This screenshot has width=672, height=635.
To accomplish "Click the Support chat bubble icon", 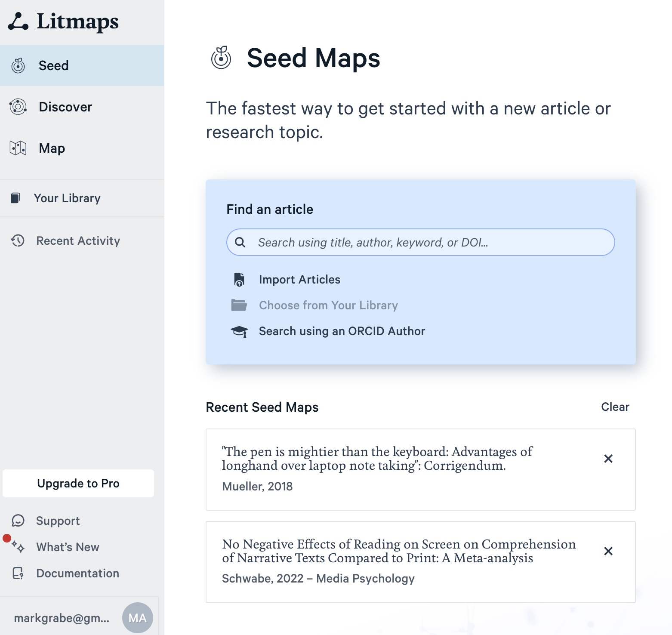I will pos(18,521).
